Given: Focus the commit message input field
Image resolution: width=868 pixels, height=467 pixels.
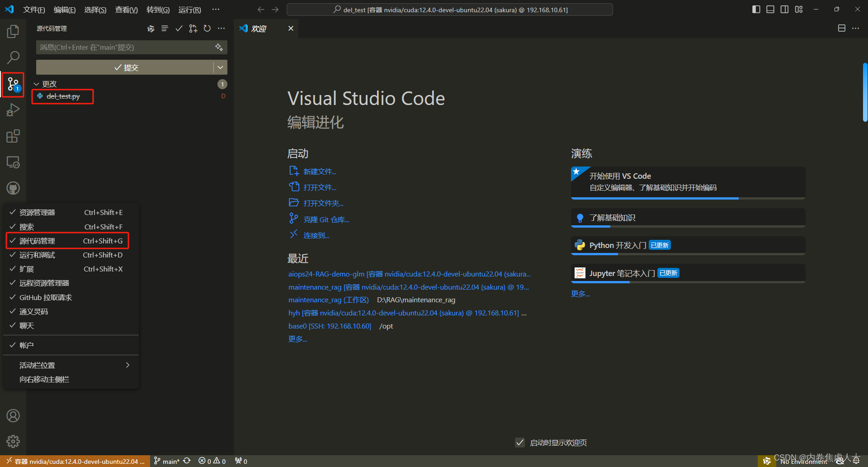Looking at the screenshot, I should pyautogui.click(x=124, y=47).
